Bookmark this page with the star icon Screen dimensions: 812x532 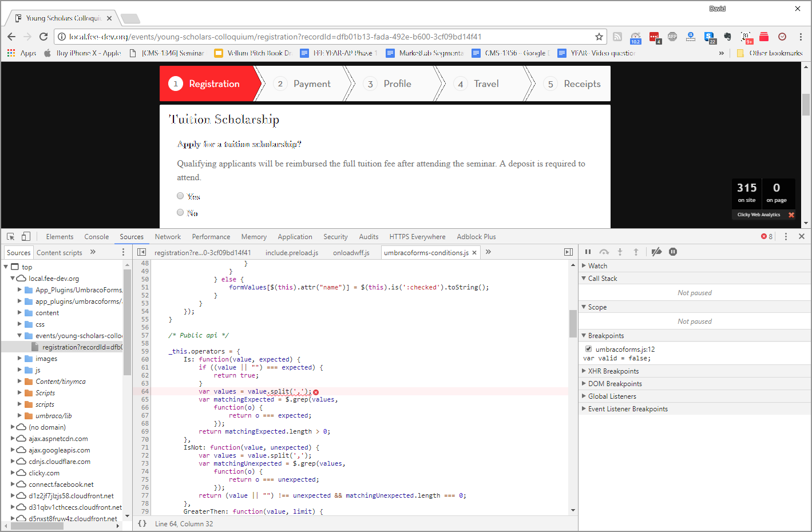599,37
